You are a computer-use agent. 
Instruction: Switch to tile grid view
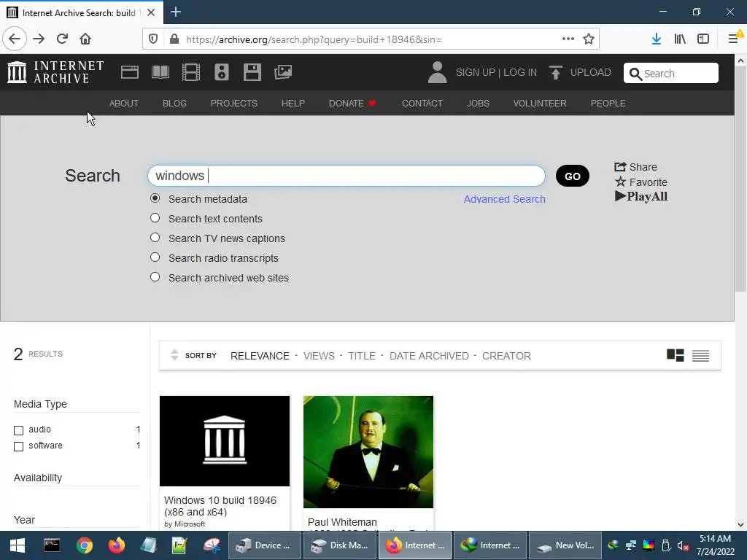click(675, 355)
